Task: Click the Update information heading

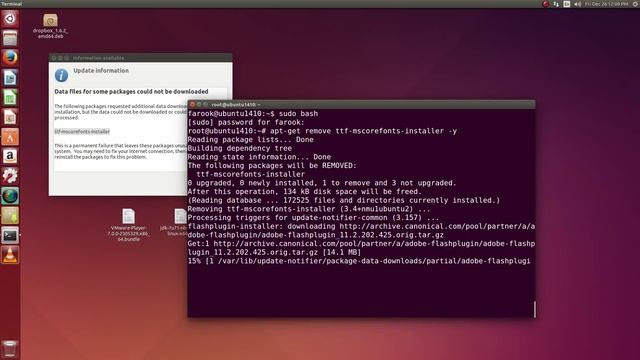Action: pyautogui.click(x=101, y=71)
